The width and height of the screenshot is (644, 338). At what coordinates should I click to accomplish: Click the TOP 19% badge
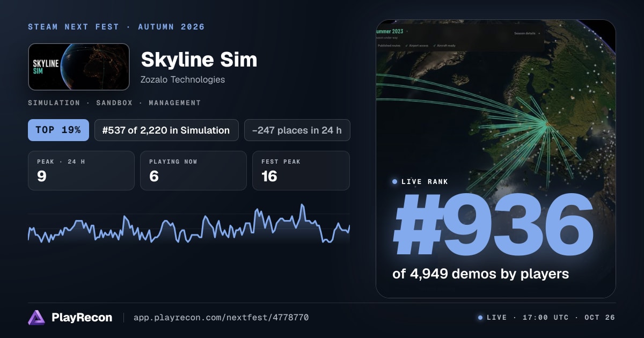[58, 130]
